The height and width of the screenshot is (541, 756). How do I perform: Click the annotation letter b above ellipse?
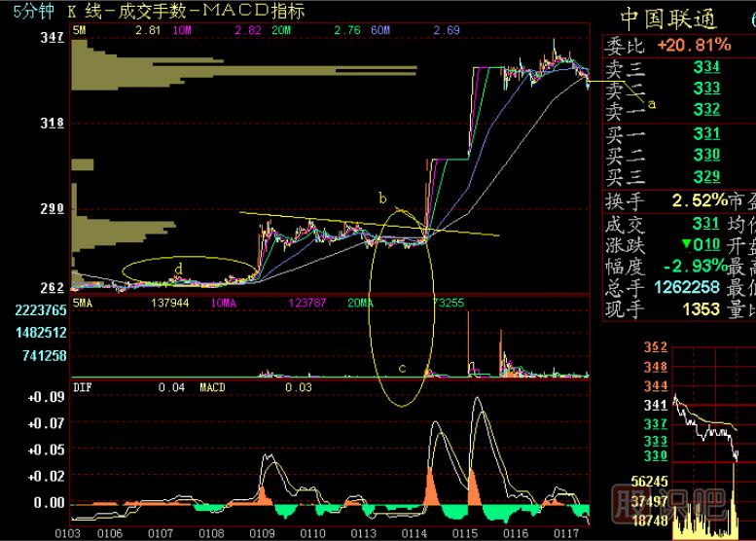click(382, 198)
